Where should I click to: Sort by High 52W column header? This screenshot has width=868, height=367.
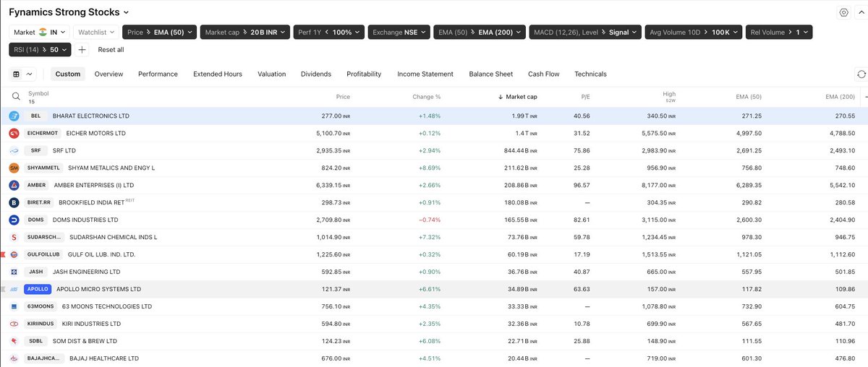click(x=669, y=96)
